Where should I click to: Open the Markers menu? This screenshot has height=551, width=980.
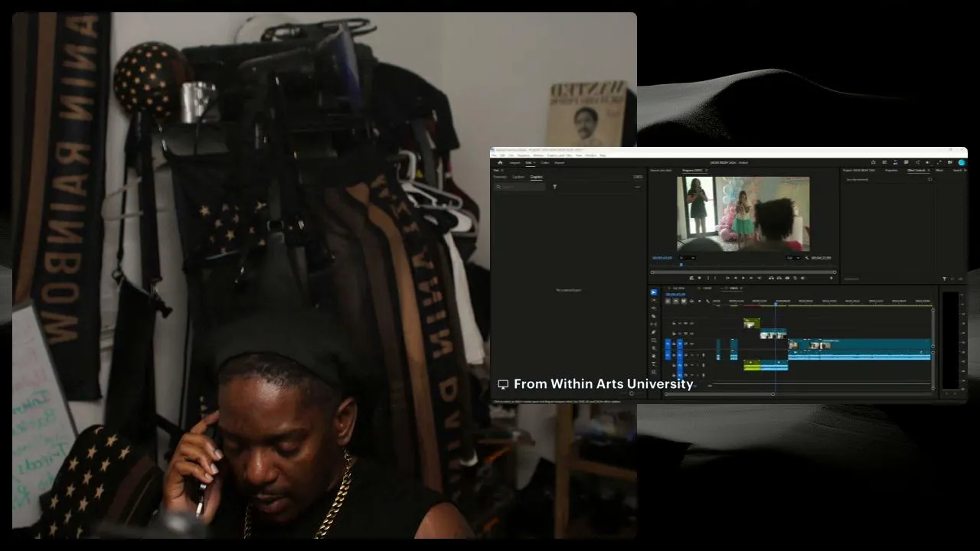coord(538,155)
